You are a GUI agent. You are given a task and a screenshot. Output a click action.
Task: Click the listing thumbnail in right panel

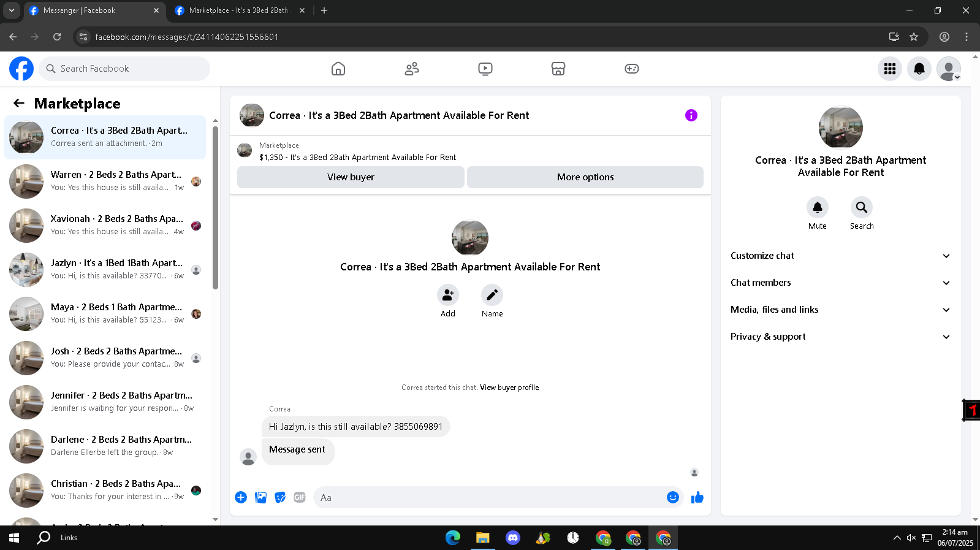point(841,128)
